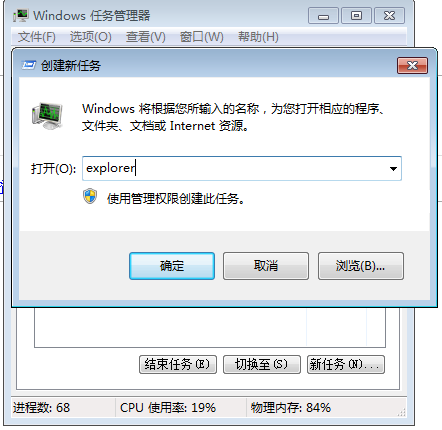Open the 查看(V) menu
Viewport: 442px width, 430px height.
click(146, 37)
